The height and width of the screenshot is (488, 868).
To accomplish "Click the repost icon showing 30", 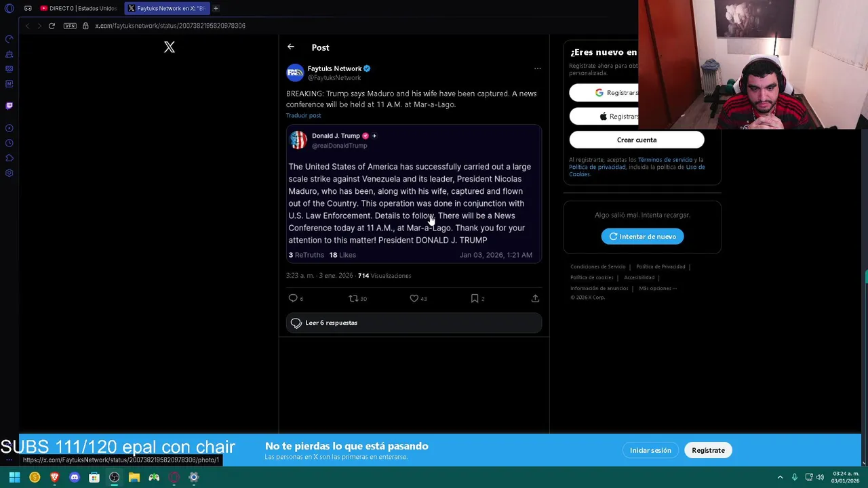I will (353, 298).
